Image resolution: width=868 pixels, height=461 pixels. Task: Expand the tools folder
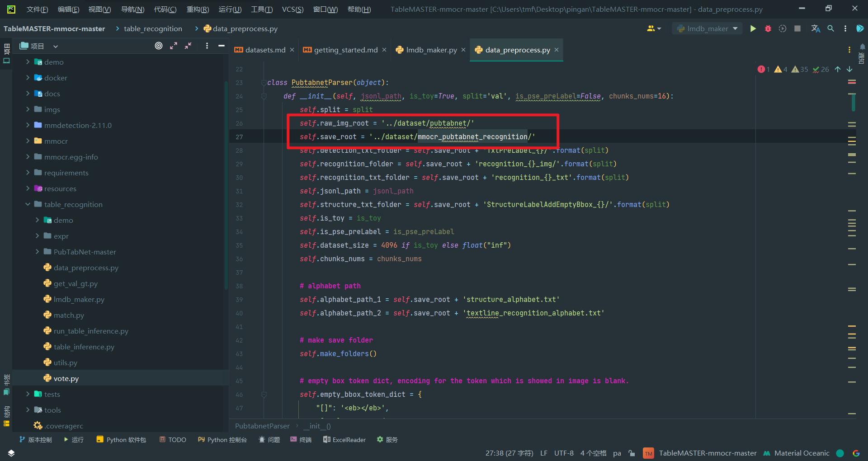pyautogui.click(x=28, y=410)
